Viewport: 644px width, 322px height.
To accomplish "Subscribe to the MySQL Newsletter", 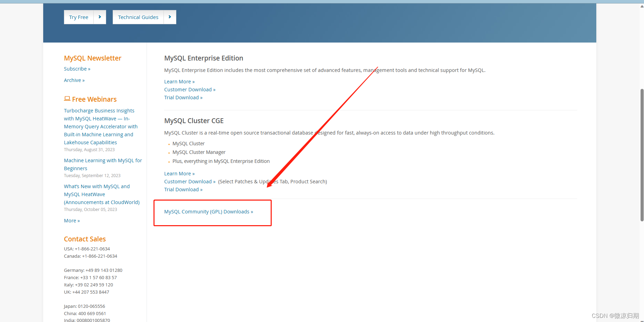I will [77, 69].
